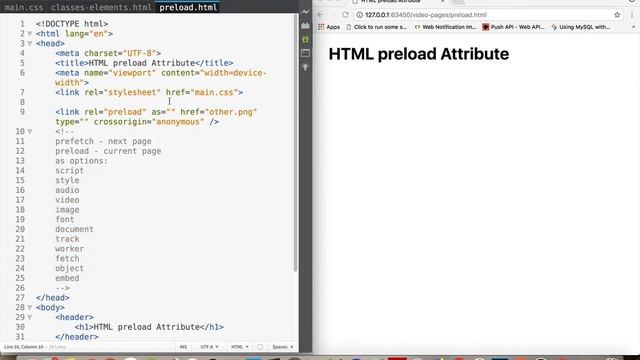
Task: Click the meta charset "UTF-8" line
Action: [108, 53]
